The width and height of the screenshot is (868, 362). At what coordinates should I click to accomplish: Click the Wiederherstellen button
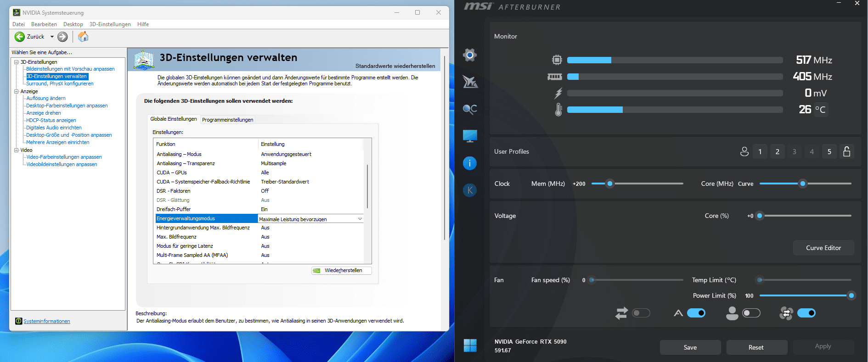[342, 271]
